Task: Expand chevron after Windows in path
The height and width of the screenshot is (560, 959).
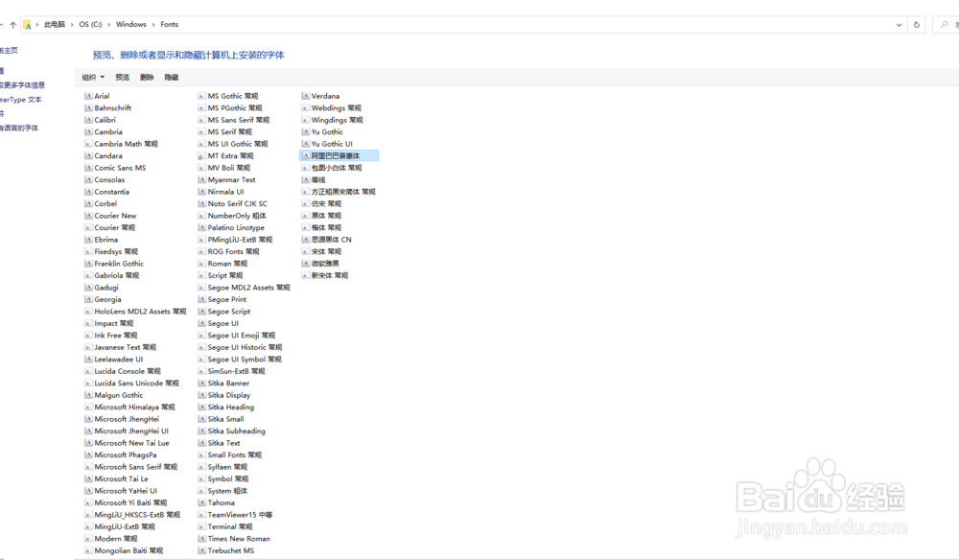Action: (x=153, y=25)
